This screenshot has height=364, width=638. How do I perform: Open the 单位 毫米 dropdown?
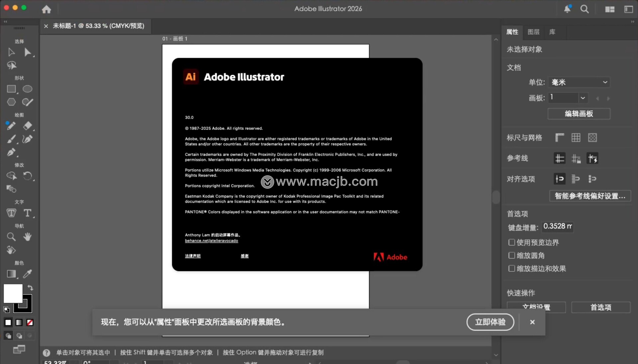tap(579, 82)
